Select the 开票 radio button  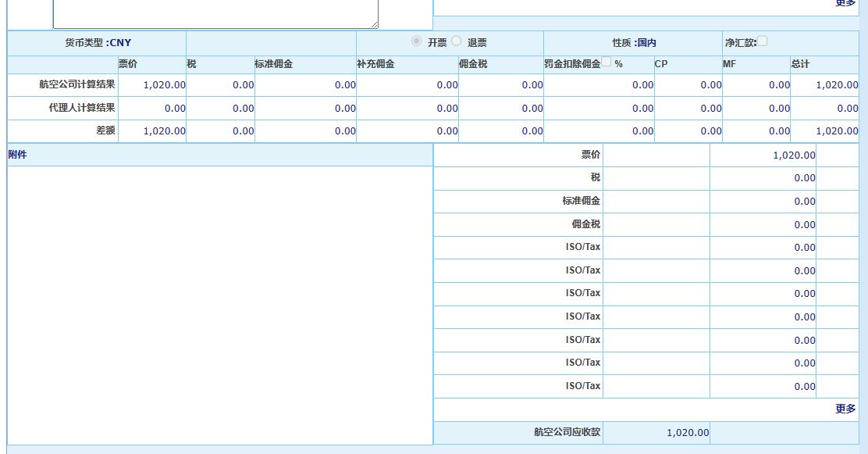(417, 41)
